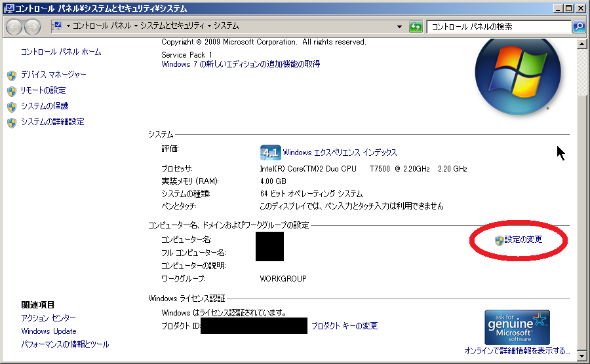Expand the arrow before コントロール パネル breadcrumb

tap(68, 26)
